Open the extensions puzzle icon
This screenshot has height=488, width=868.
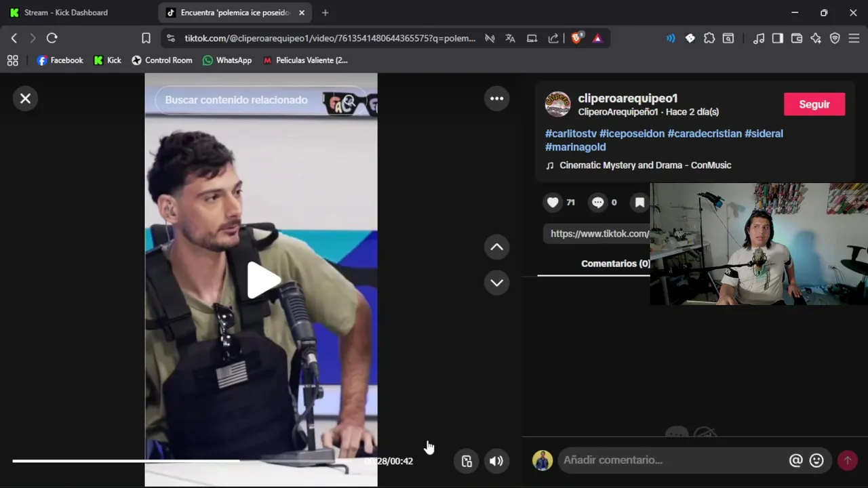tap(709, 39)
